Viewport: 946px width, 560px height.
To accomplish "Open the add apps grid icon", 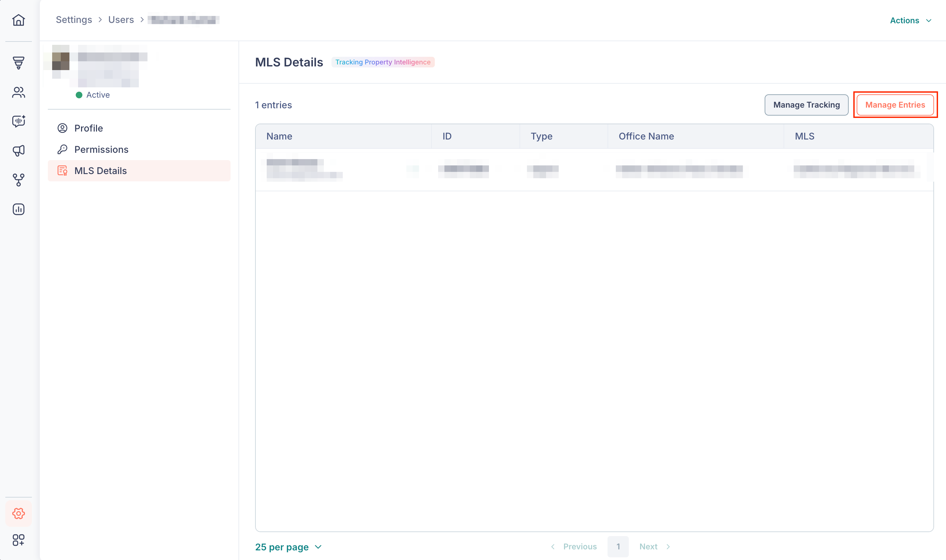I will (x=19, y=540).
